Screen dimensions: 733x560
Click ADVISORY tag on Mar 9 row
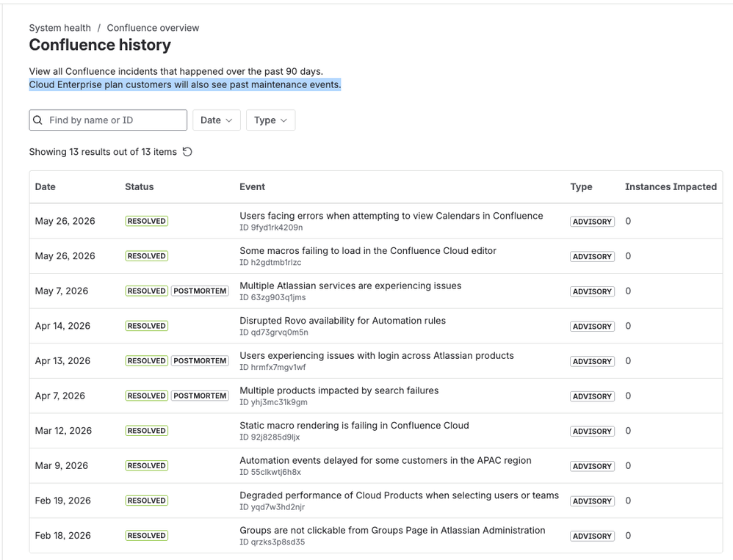click(x=592, y=466)
